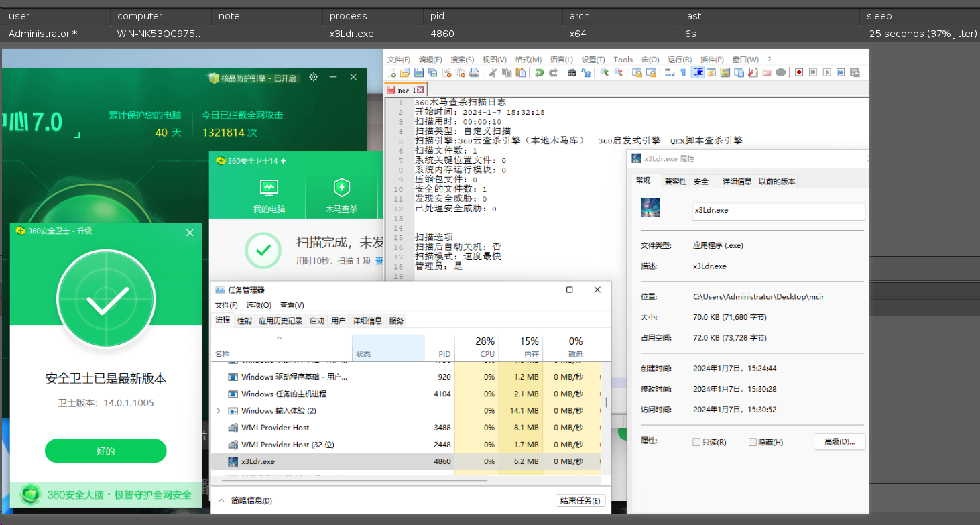Select 木马查杀 tab in 360安全卫士
This screenshot has height=525, width=980.
342,195
